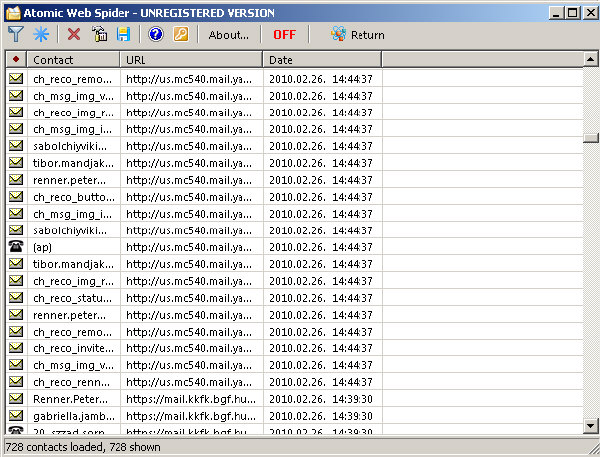Sort by the URL column header
The height and width of the screenshot is (457, 600).
coord(191,60)
